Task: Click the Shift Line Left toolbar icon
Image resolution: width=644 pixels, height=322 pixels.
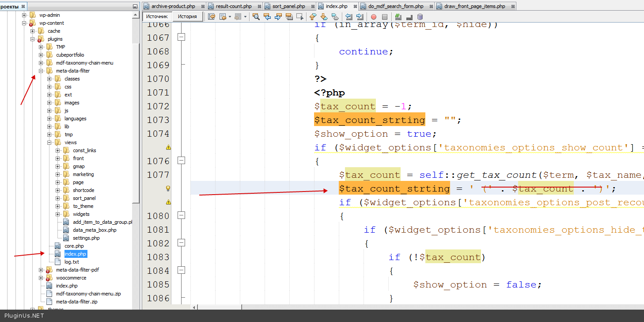Action: 349,17
